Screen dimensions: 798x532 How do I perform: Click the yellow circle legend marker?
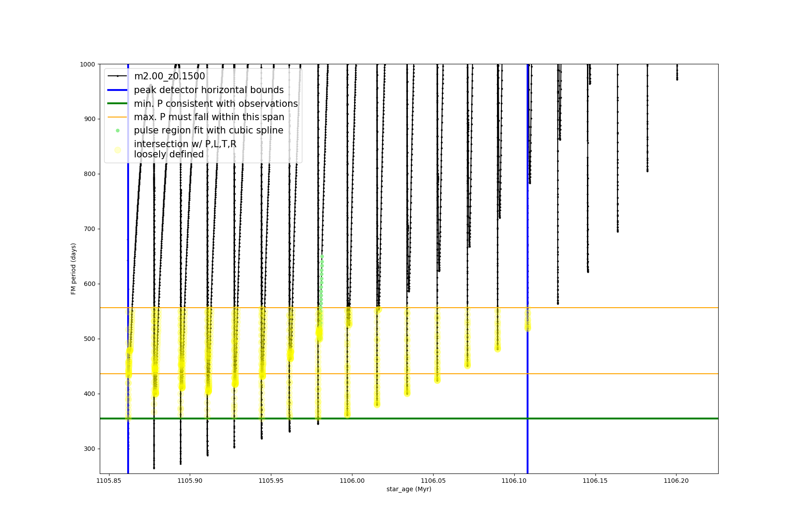117,150
